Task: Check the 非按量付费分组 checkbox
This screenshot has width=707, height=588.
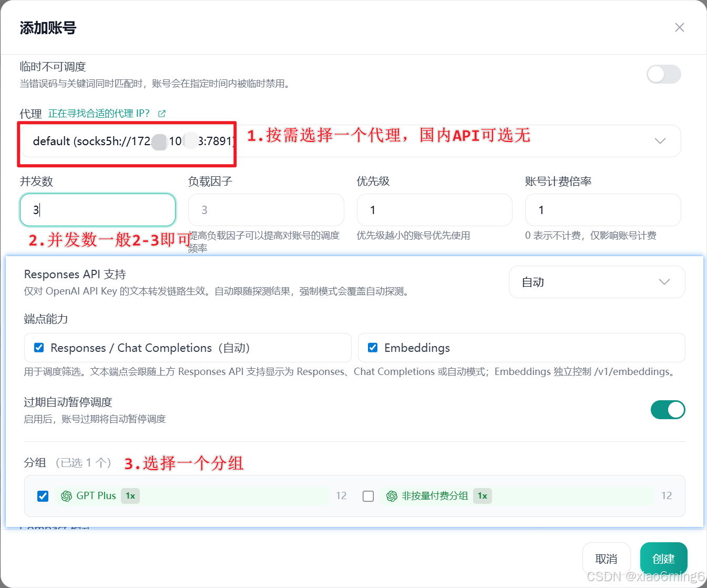Action: coord(368,496)
